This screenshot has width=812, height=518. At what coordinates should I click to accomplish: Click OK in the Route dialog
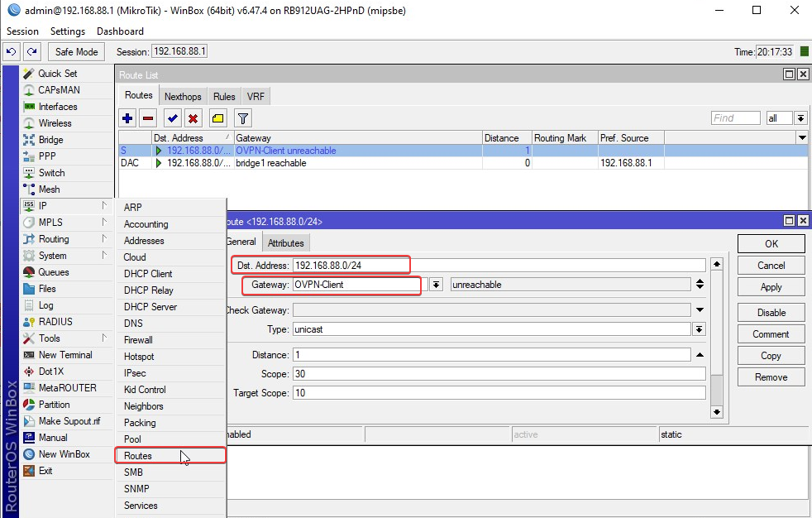(771, 244)
